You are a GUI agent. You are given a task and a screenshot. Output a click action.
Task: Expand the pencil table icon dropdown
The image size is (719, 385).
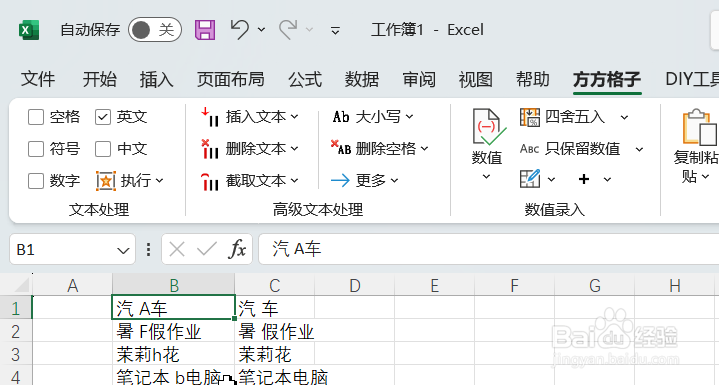(x=552, y=179)
